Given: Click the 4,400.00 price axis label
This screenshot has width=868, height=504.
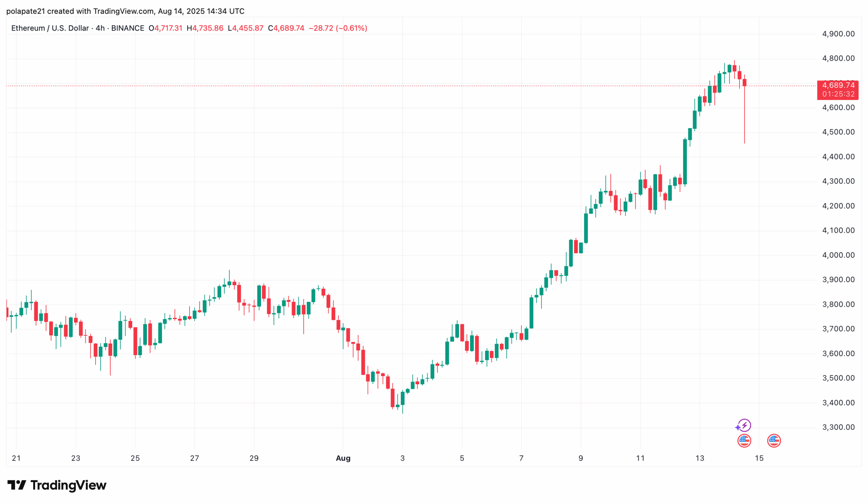Looking at the screenshot, I should [839, 157].
